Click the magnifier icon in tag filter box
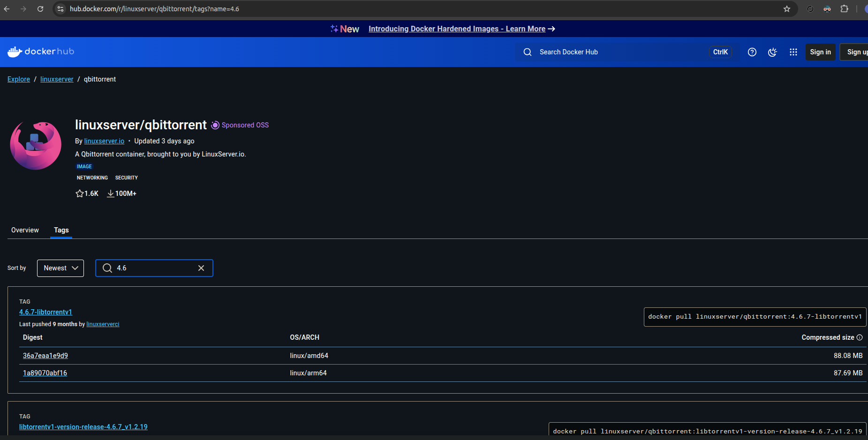 (x=107, y=268)
